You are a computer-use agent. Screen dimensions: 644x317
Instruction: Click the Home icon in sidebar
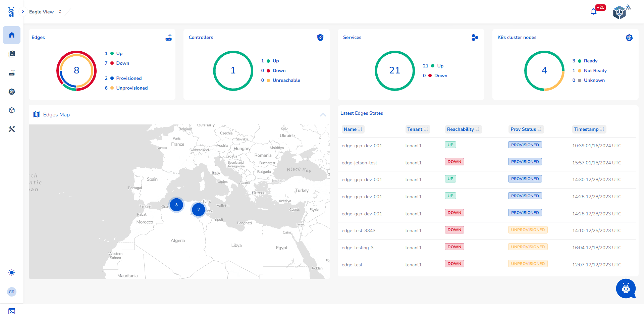click(x=12, y=35)
